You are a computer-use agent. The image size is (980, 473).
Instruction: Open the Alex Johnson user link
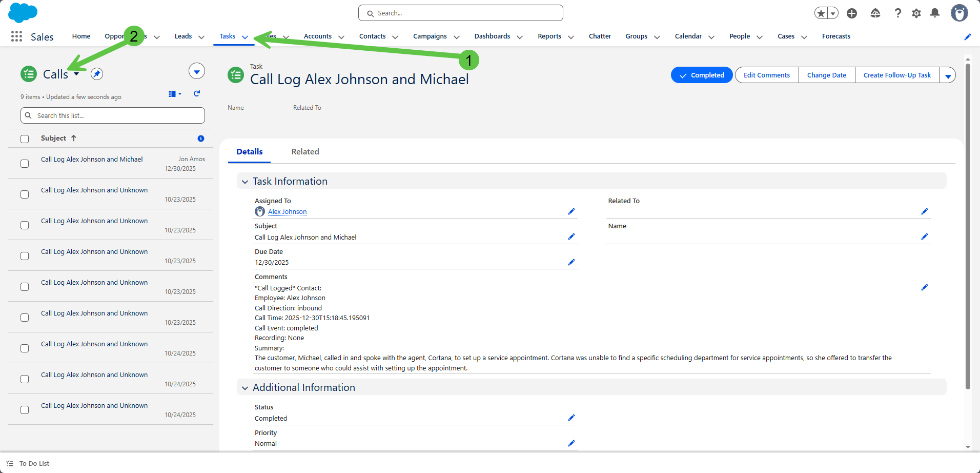coord(287,212)
